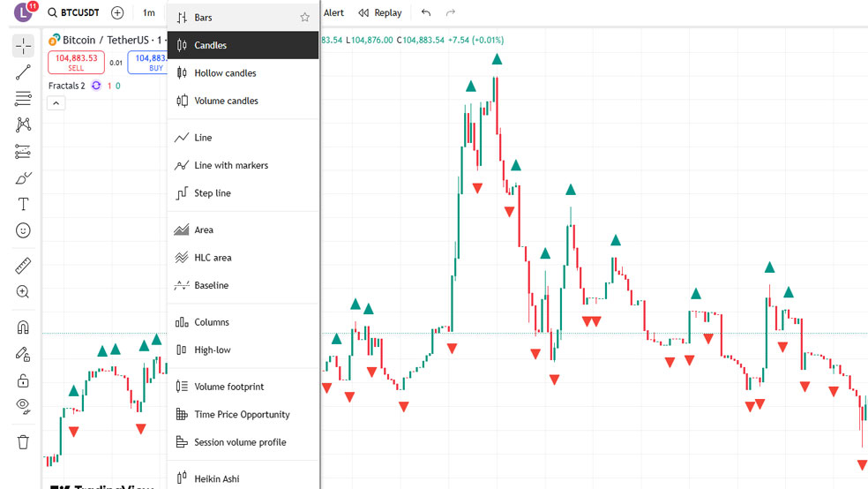The image size is (868, 489).
Task: Choose HLC area chart type
Action: coord(243,258)
